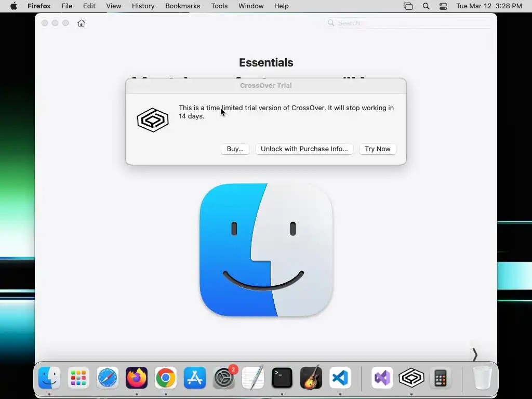The image size is (532, 399).
Task: Click the screen mirroring menu bar icon
Action: pos(408,6)
